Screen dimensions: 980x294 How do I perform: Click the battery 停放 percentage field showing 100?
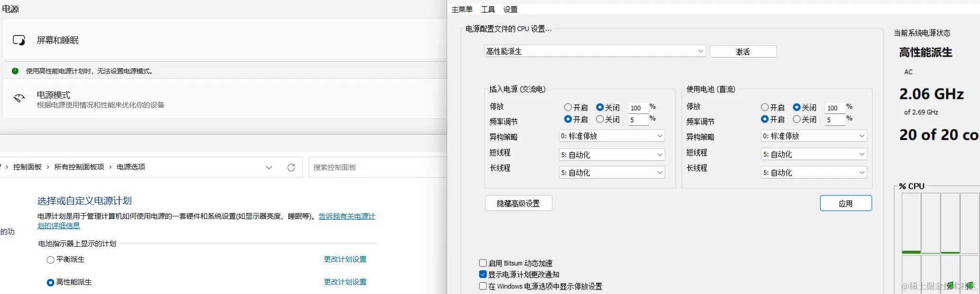(835, 108)
